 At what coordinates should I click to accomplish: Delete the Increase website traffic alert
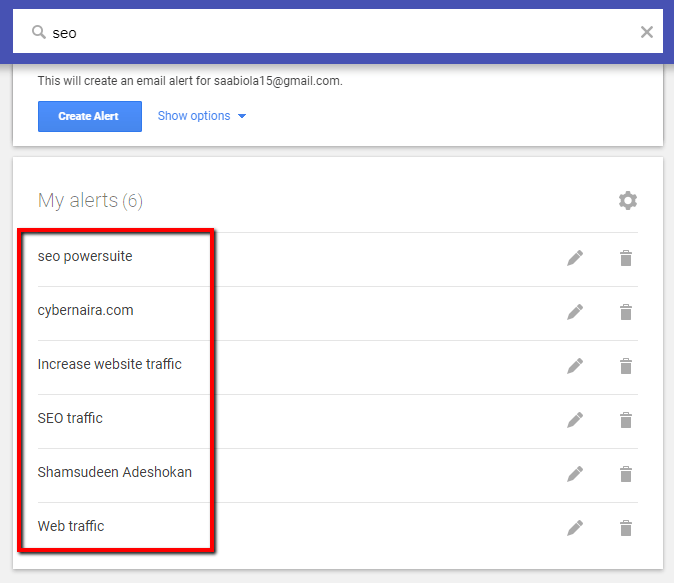click(626, 366)
